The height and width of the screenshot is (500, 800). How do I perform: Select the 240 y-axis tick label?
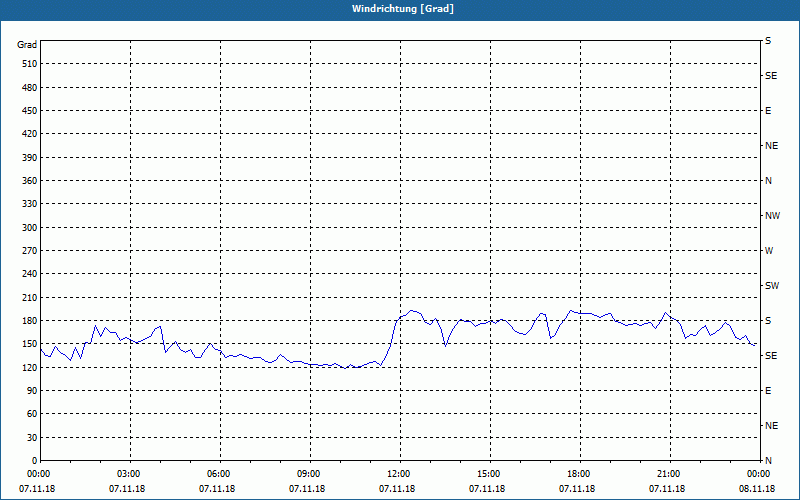coord(30,274)
